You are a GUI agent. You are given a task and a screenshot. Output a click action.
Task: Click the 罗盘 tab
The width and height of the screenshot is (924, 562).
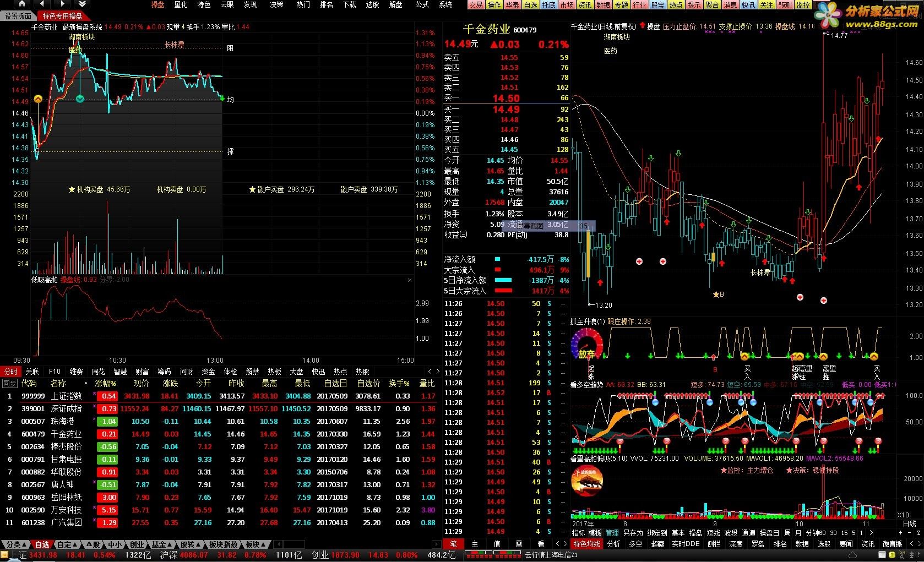point(758,544)
